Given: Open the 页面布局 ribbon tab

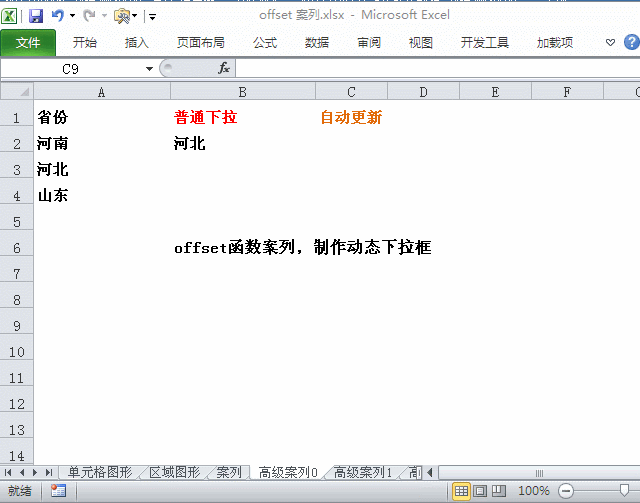Looking at the screenshot, I should click(200, 42).
